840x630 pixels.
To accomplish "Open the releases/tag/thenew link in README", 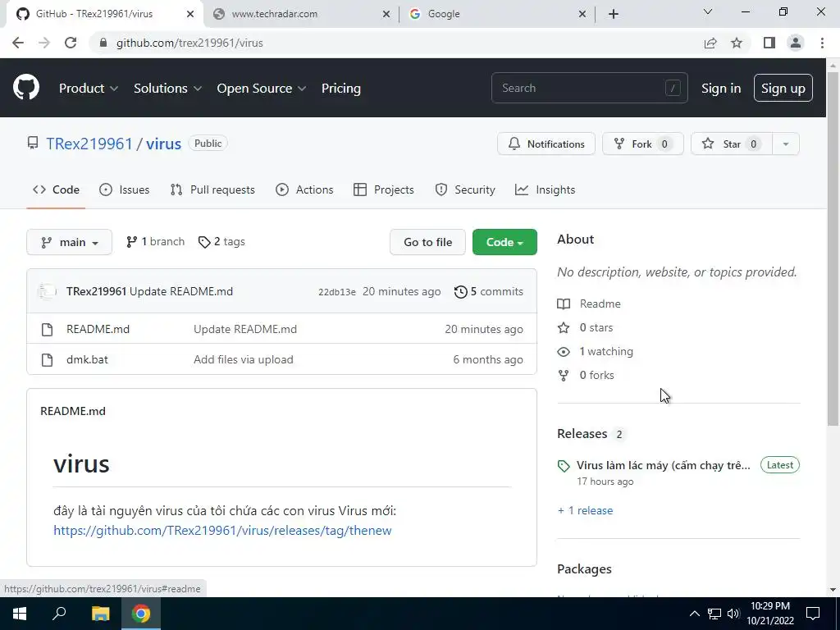I will (222, 531).
